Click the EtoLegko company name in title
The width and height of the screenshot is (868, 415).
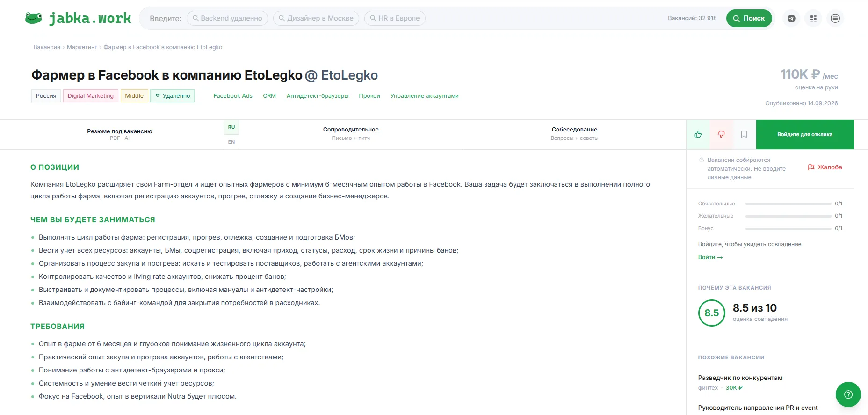click(349, 75)
